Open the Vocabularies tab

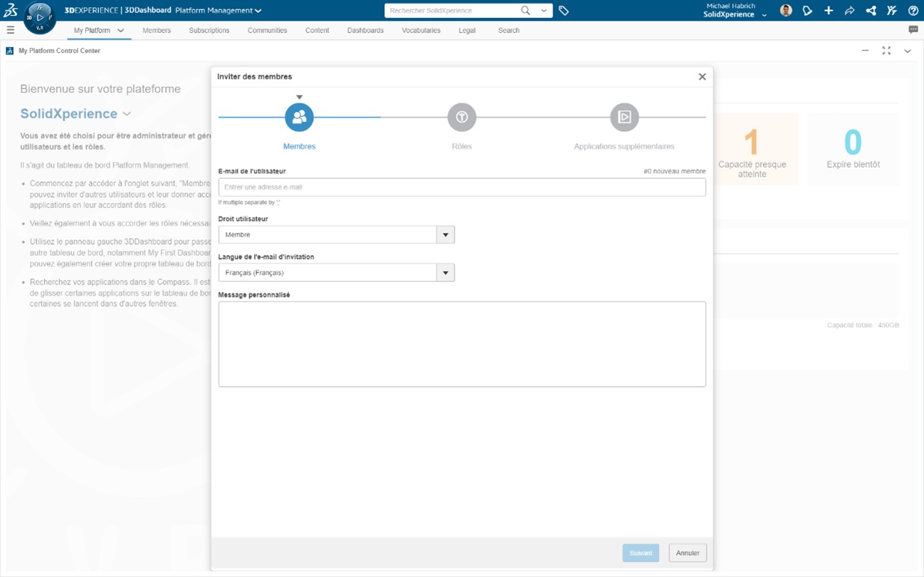point(421,31)
